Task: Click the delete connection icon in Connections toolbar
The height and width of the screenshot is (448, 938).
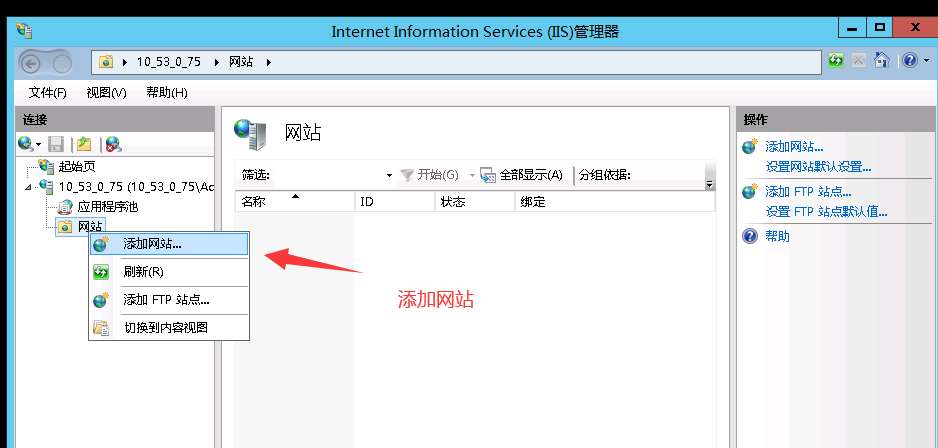Action: [x=113, y=144]
